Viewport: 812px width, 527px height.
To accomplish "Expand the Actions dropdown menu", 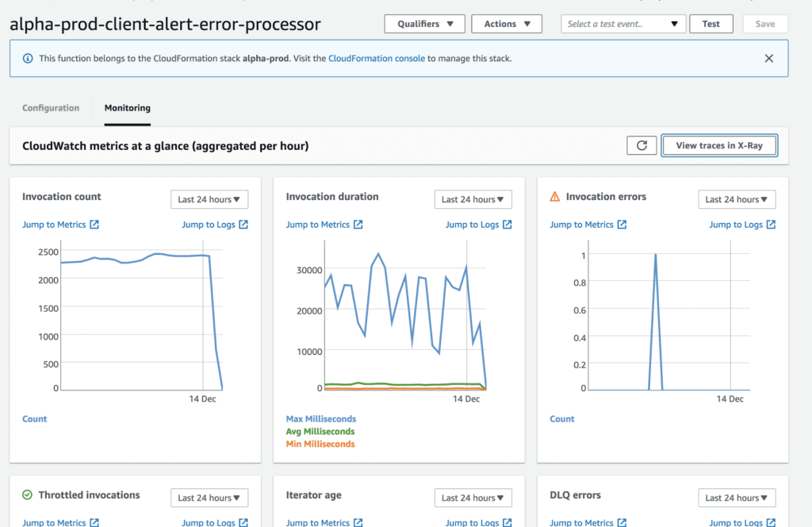I will click(506, 24).
